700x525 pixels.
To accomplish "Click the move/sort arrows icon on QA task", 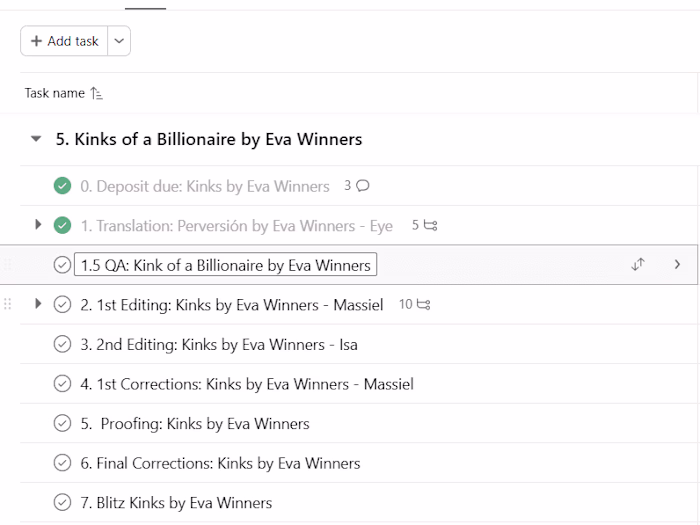I will 638,265.
